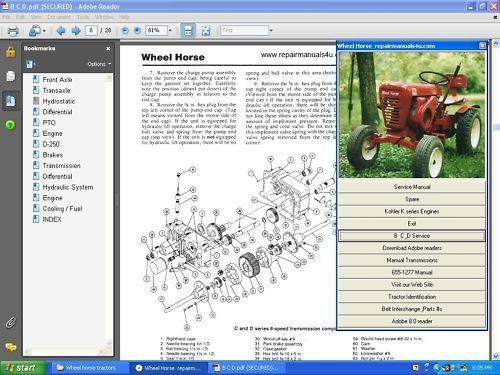This screenshot has height=375, width=500.
Task: Click the fit page view icon
Action: pyautogui.click(x=206, y=31)
